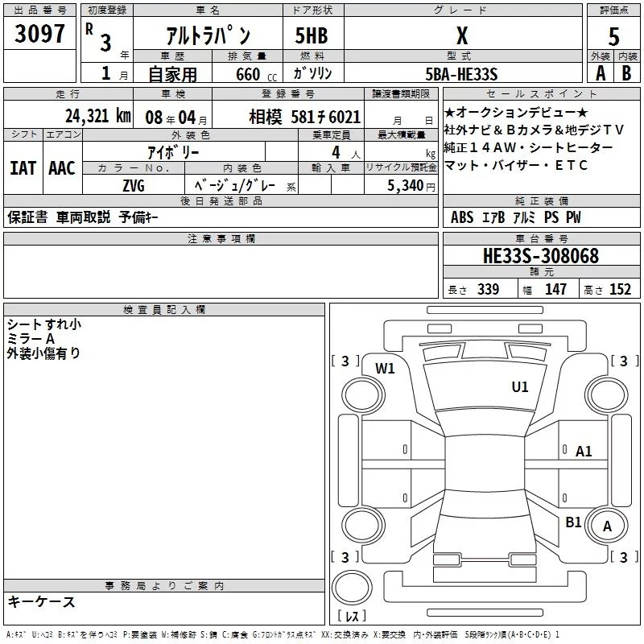The width and height of the screenshot is (644, 644).
Task: Select the color code ZVG field
Action: 134,184
